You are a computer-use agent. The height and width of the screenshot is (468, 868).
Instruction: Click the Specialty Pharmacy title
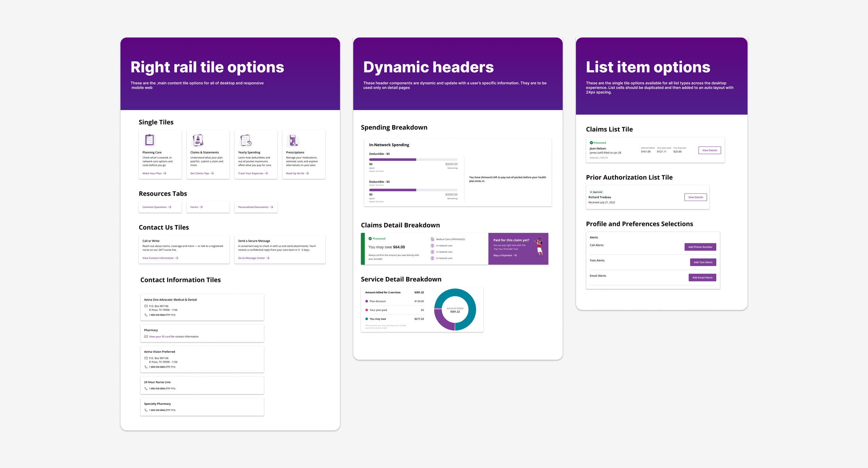[157, 404]
